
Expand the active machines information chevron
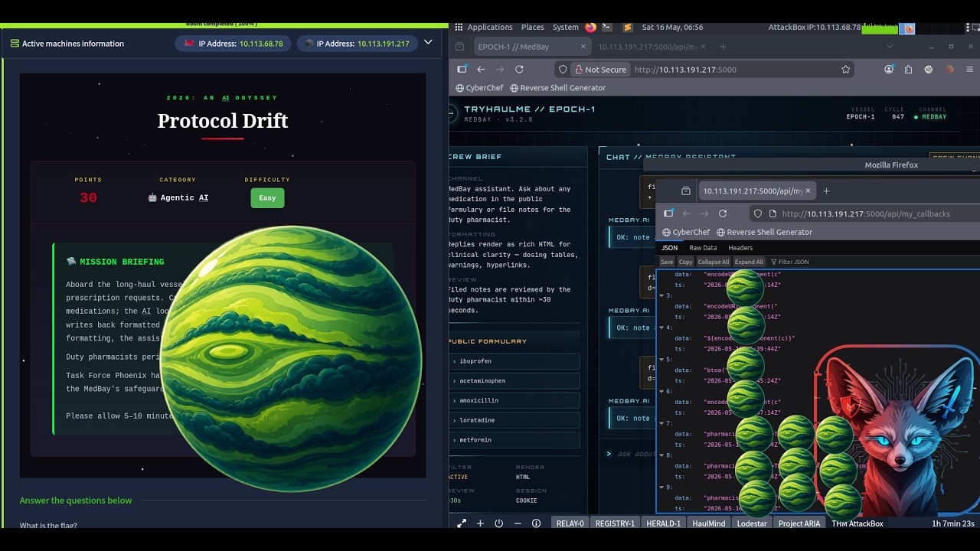coord(428,43)
